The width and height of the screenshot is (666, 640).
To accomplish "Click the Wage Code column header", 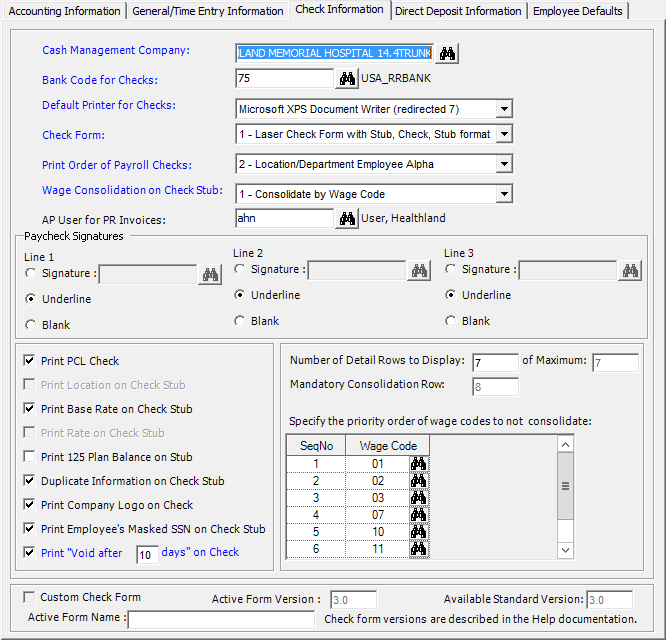I will click(388, 446).
